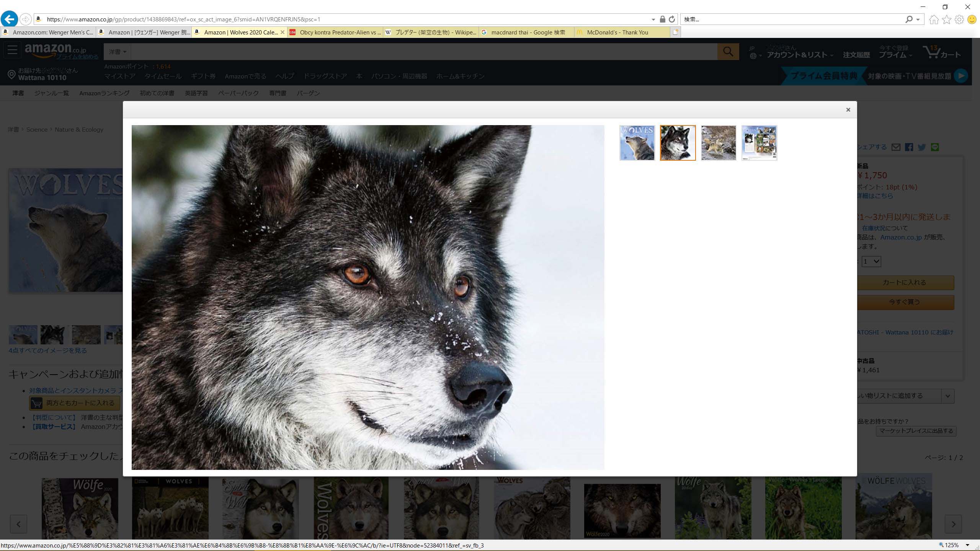Open Amazonで売る link

[245, 76]
